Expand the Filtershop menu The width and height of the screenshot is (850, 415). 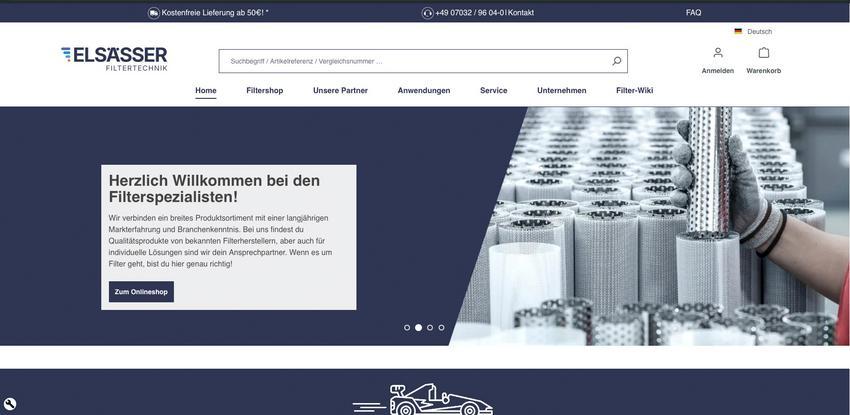265,90
